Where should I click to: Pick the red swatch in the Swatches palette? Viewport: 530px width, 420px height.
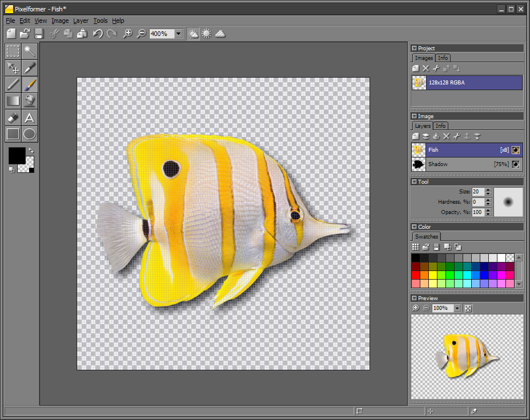(x=415, y=275)
